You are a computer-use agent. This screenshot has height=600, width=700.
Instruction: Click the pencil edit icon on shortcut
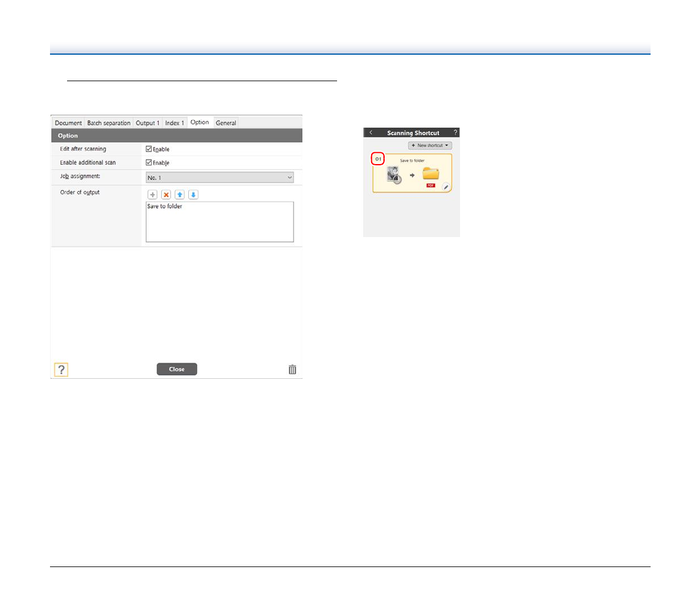click(446, 187)
